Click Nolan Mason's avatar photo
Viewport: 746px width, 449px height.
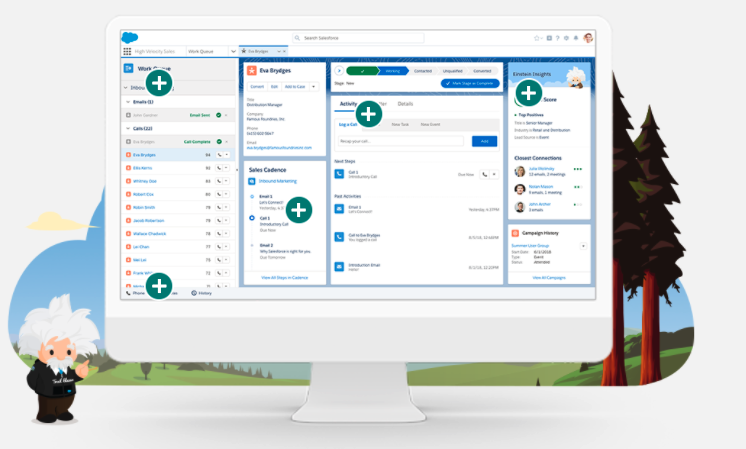(520, 189)
